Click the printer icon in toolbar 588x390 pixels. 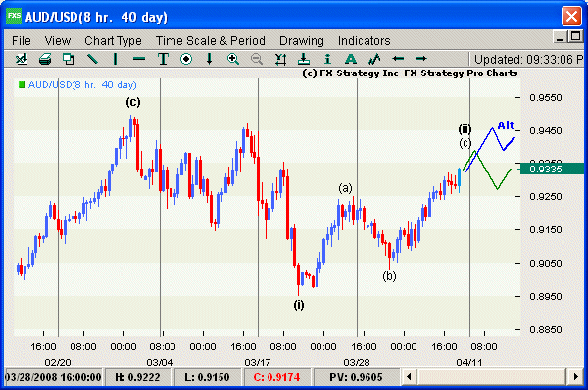(x=45, y=59)
